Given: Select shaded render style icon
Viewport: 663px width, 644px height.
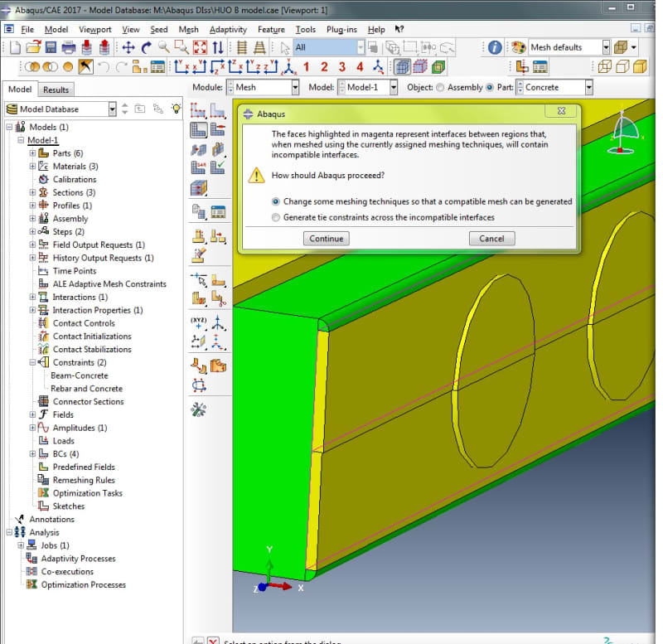Looking at the screenshot, I should tap(640, 67).
